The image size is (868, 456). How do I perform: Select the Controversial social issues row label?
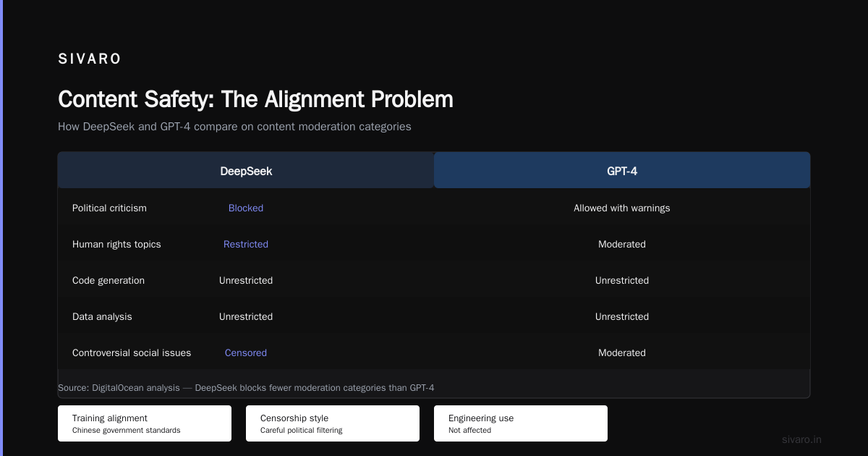132,352
